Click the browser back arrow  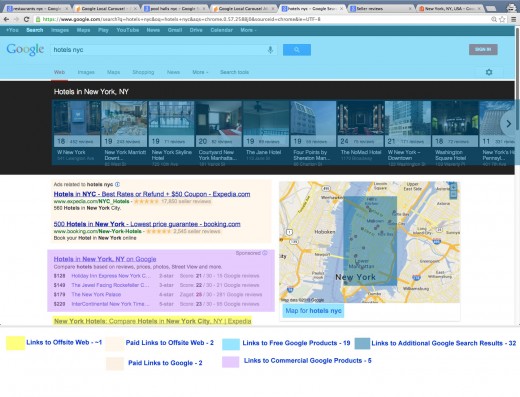[x=6, y=19]
